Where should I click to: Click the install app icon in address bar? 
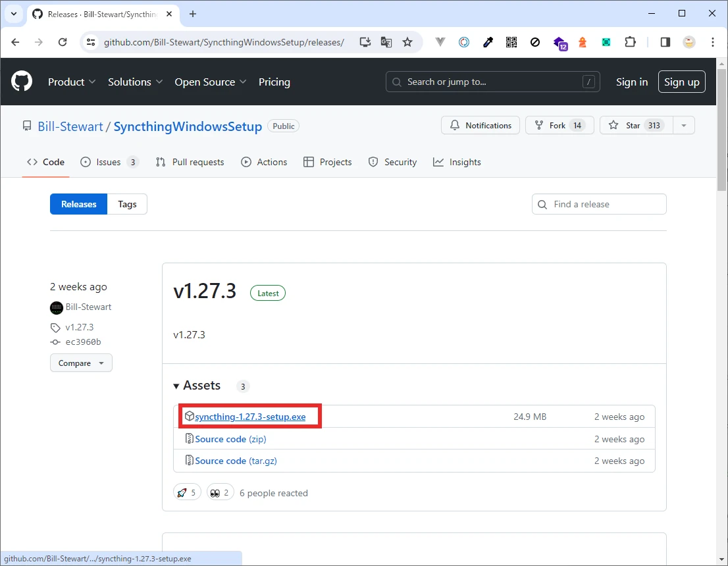pos(365,42)
